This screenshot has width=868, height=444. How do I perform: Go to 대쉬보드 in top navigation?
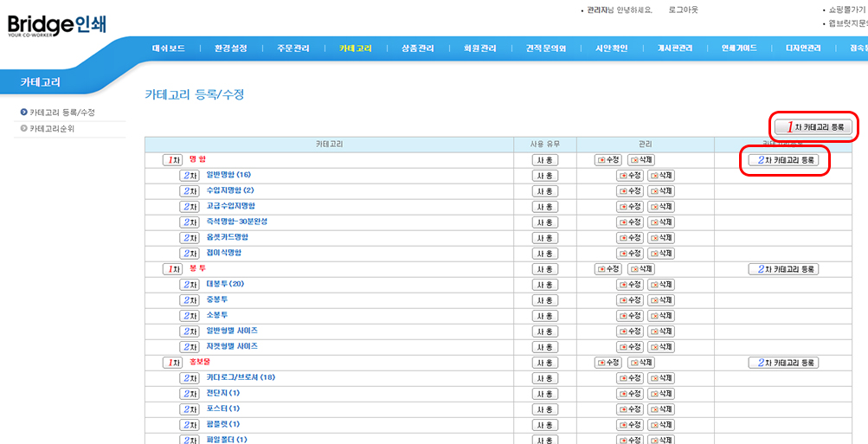click(x=168, y=48)
